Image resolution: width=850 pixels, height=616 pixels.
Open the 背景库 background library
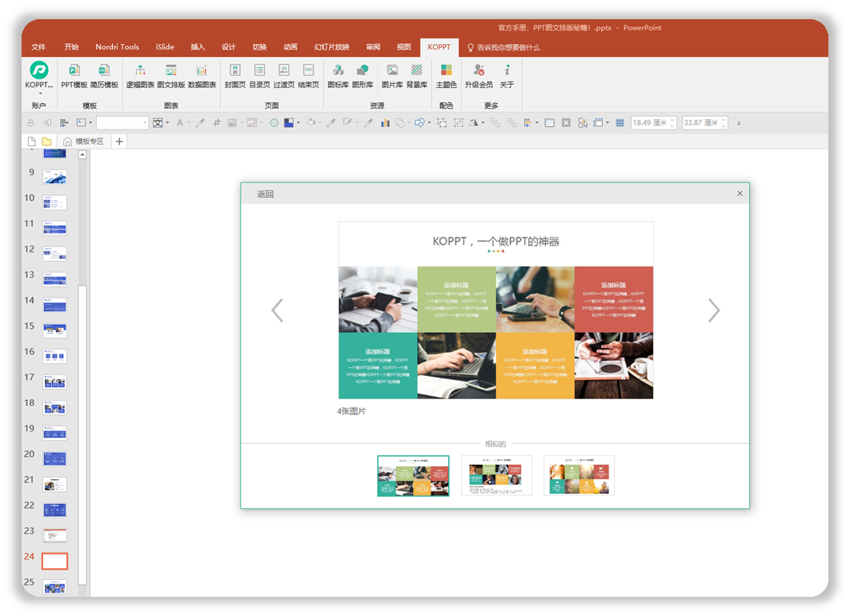417,76
